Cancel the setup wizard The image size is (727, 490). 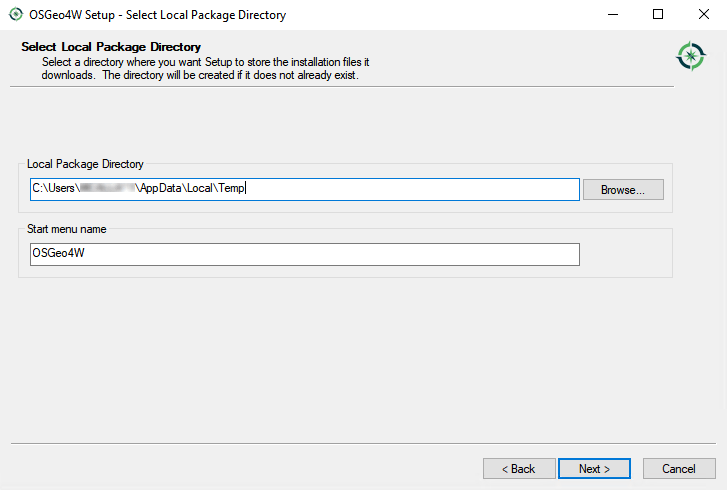pyautogui.click(x=678, y=468)
